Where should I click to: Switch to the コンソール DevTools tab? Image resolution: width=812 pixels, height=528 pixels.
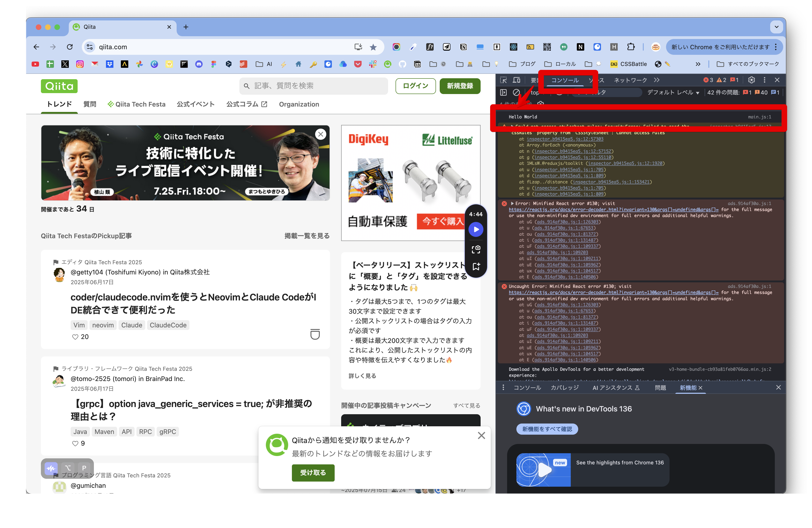tap(565, 80)
